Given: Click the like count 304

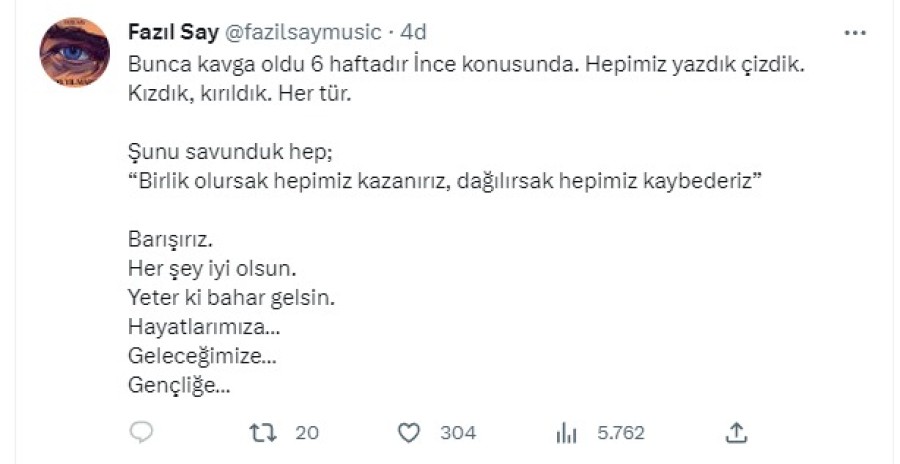Looking at the screenshot, I should coord(458,433).
